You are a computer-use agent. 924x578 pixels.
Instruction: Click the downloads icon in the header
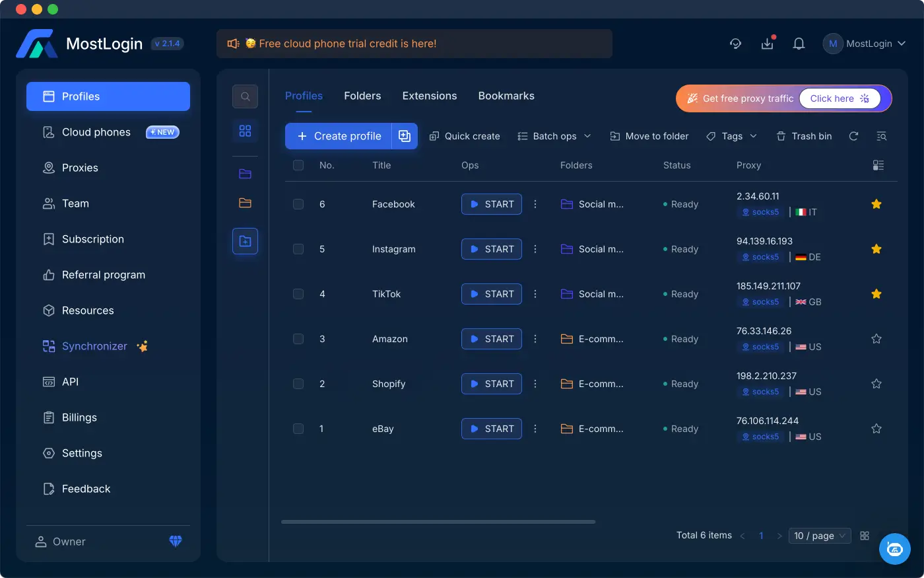coord(767,44)
